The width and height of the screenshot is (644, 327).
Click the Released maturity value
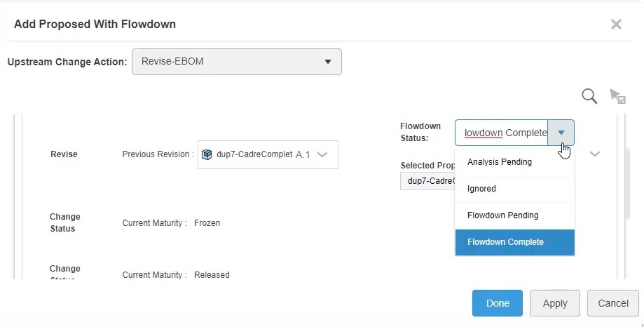(x=212, y=275)
